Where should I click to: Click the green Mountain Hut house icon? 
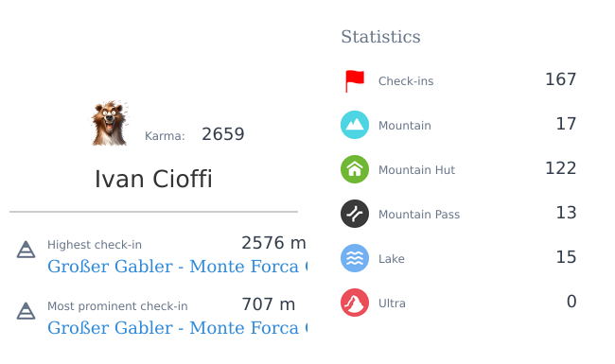355,169
